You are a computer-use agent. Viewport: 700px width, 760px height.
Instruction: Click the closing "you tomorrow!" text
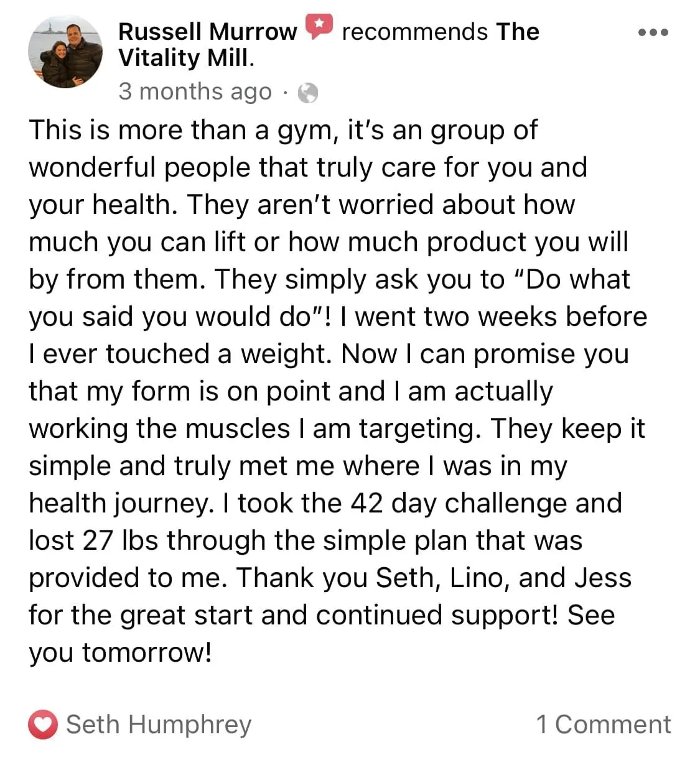pos(120,652)
